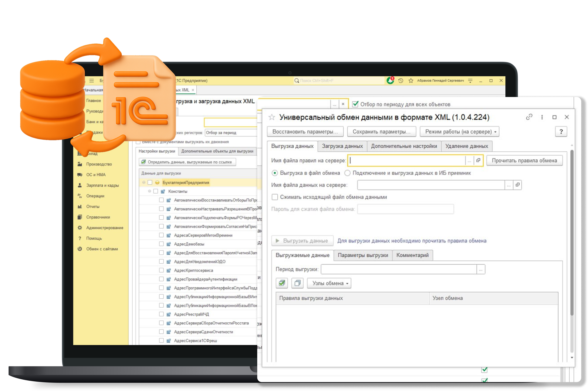Open Обмен с сайтами section
Viewport: 588px width, 392px height.
pos(102,249)
